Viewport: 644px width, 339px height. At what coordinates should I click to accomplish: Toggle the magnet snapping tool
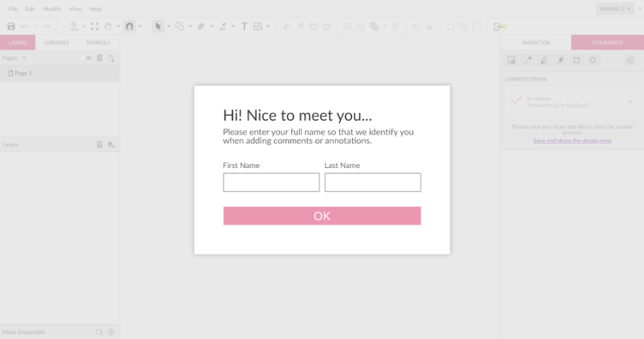130,26
